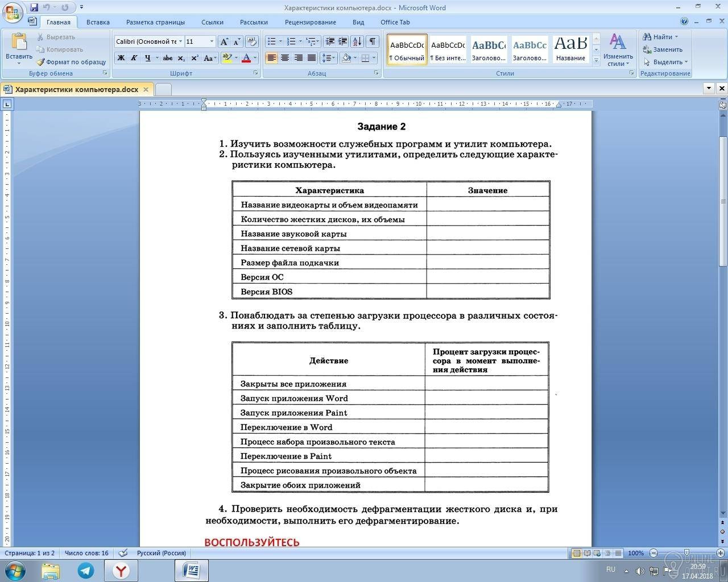
Task: Center the paragraph text
Action: pos(284,58)
